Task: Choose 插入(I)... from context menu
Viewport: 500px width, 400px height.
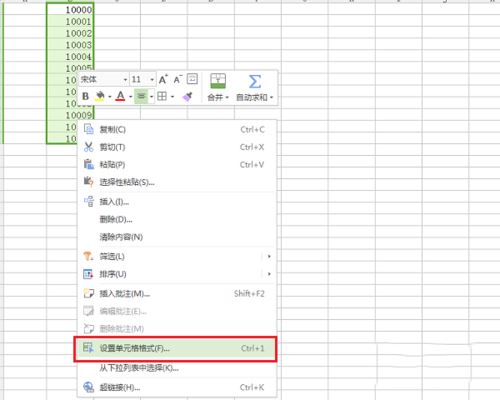Action: pos(177,202)
